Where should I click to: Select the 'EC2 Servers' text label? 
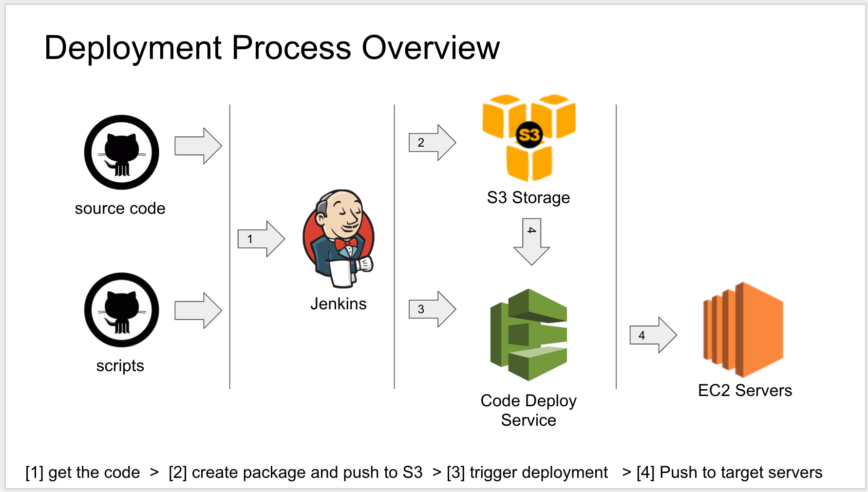tap(745, 391)
